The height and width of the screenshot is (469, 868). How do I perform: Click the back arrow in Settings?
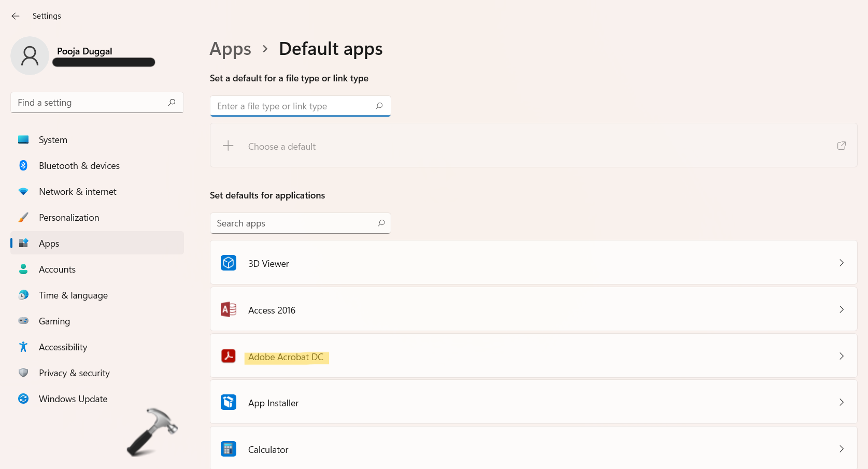16,16
